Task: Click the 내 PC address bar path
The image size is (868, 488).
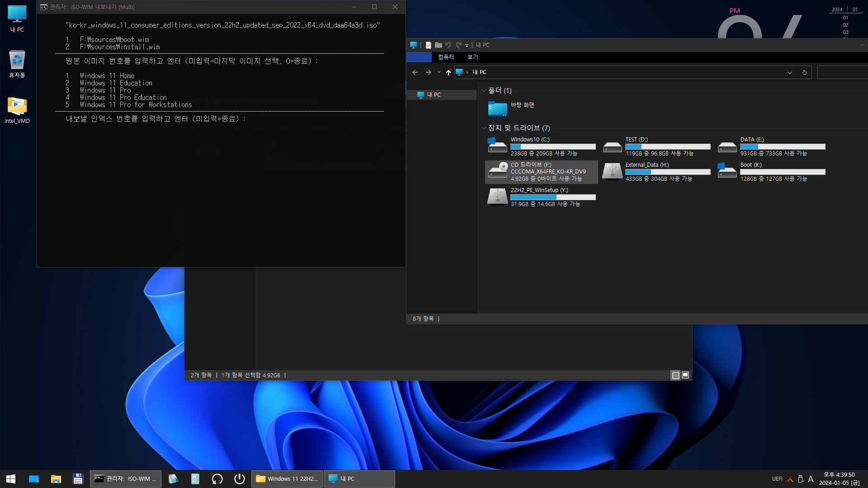Action: (480, 72)
